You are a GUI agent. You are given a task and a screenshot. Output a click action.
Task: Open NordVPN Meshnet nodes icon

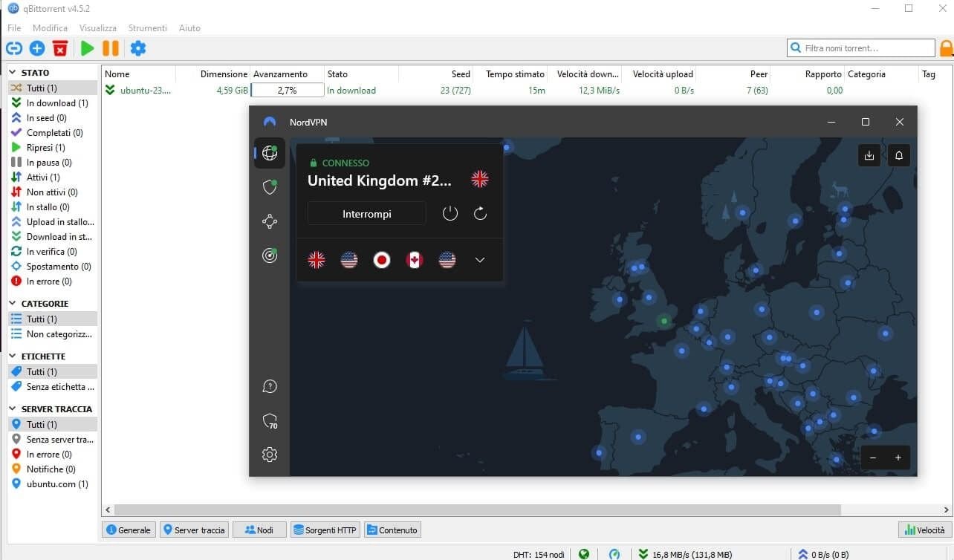point(270,221)
